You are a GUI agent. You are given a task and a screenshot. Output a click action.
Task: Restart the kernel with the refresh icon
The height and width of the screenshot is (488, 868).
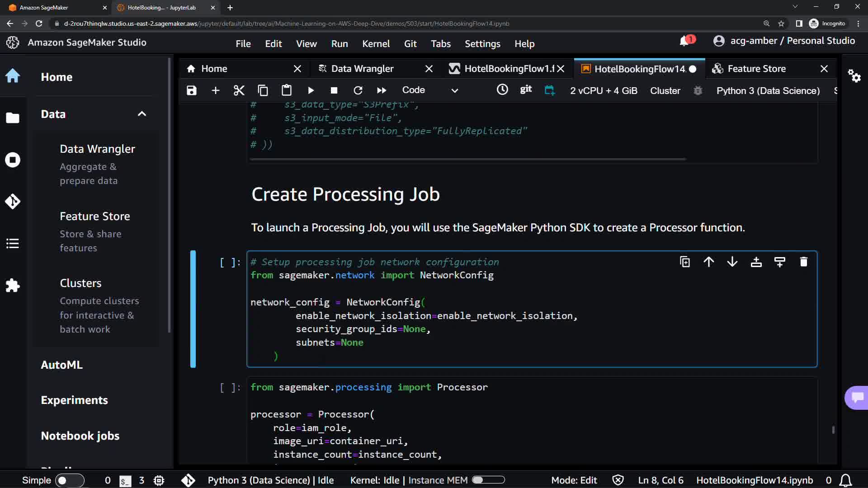click(x=358, y=90)
